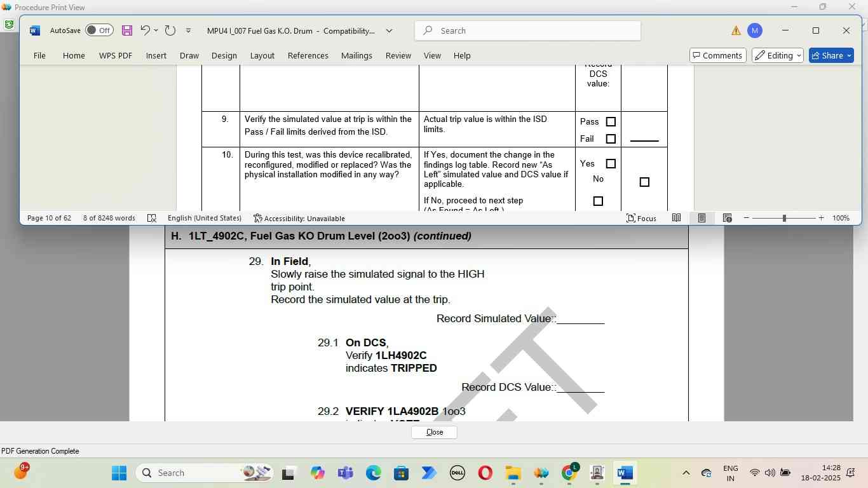Open Customize Quick Access Toolbar dropdown
Viewport: 868px width, 488px height.
pyautogui.click(x=188, y=30)
